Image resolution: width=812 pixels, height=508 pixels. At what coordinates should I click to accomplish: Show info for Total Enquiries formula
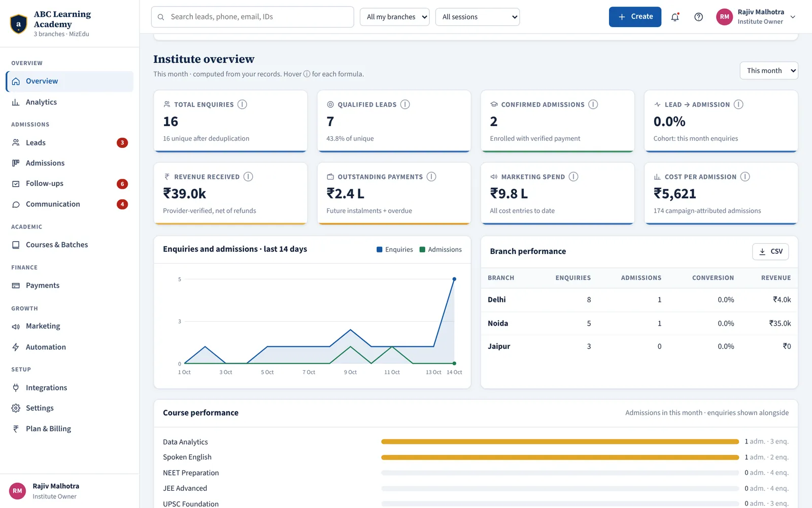[243, 105]
